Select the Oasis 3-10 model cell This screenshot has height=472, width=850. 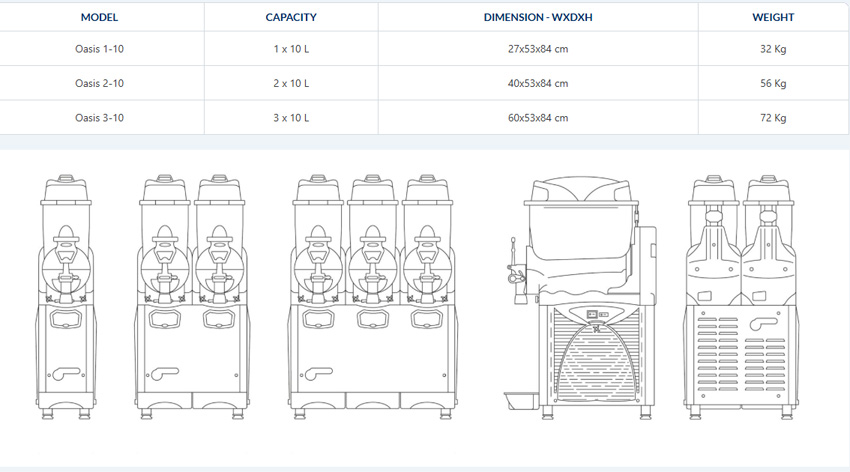point(99,118)
